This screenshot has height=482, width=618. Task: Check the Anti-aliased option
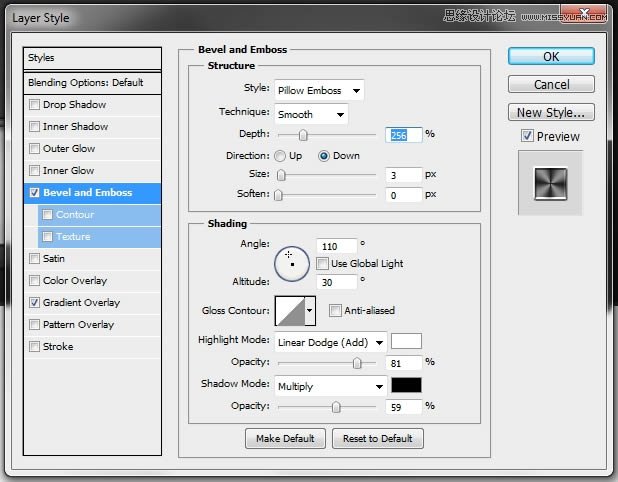click(335, 311)
